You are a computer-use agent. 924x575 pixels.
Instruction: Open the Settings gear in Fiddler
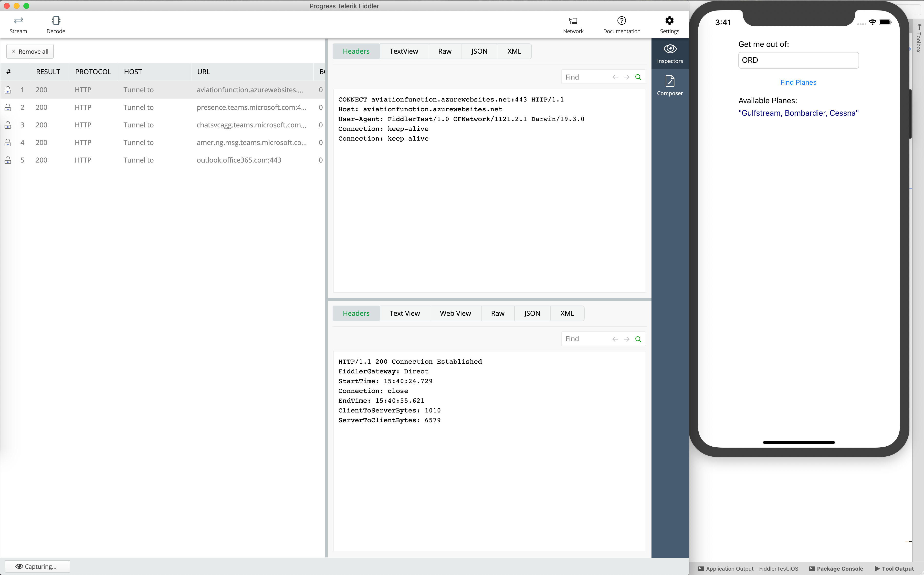point(670,25)
